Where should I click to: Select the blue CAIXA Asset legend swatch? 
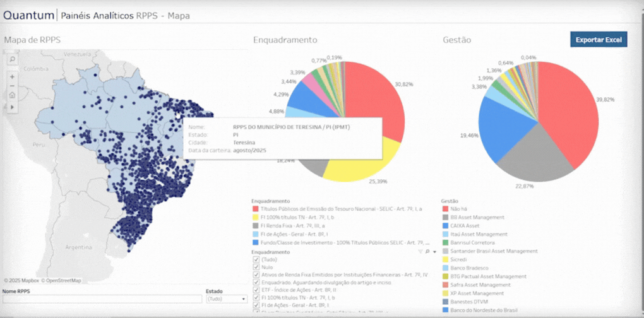click(444, 225)
